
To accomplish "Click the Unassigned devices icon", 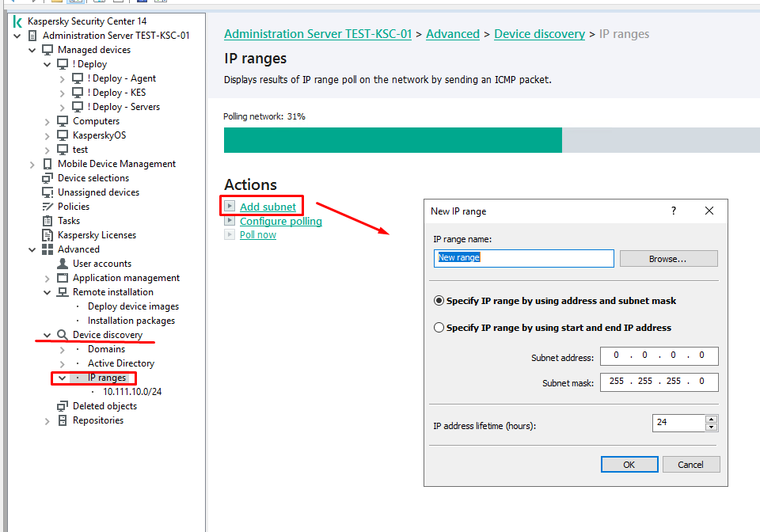I will [x=47, y=192].
